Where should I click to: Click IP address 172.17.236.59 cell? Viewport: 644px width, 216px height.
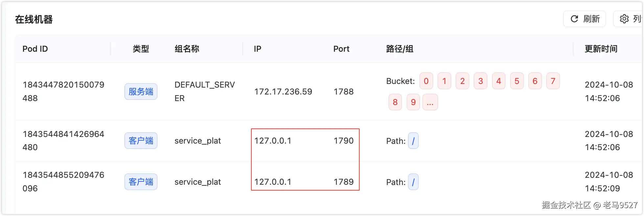283,92
